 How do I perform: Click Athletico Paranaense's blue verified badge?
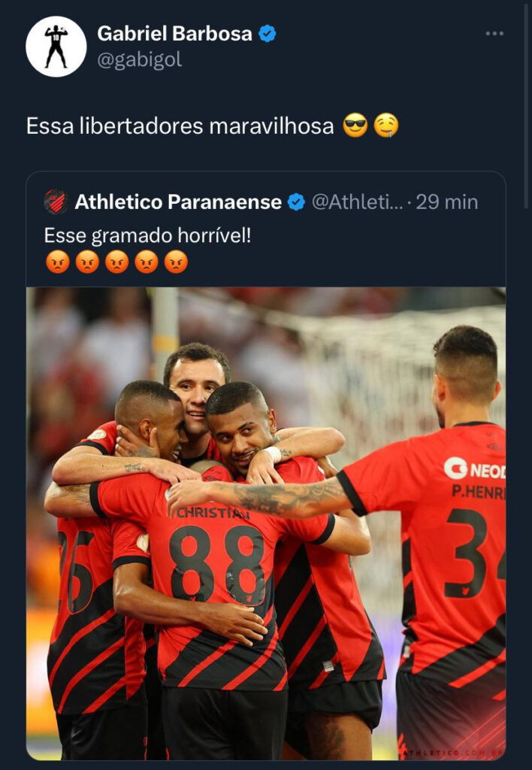tap(296, 202)
